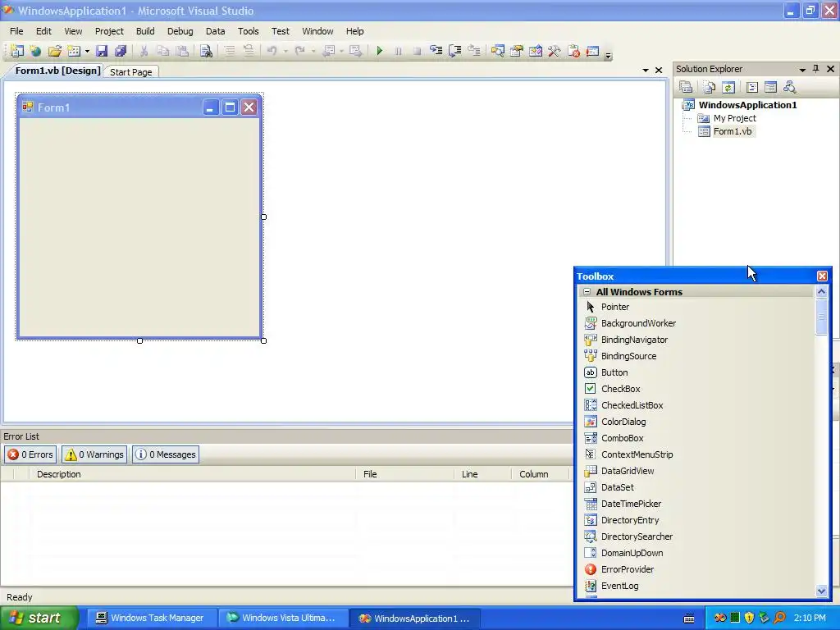840x630 pixels.
Task: Open the Tools menu
Action: click(x=248, y=31)
